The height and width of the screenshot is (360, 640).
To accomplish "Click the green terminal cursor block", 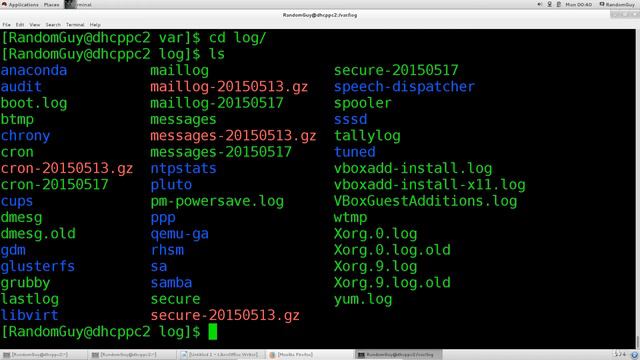I will pyautogui.click(x=213, y=332).
